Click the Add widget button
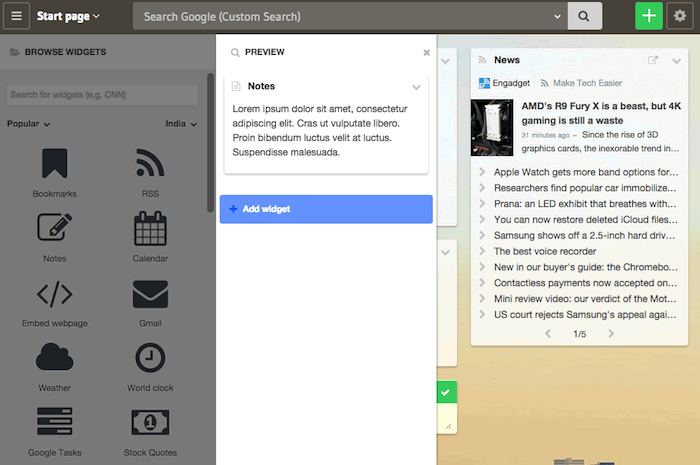 (326, 209)
